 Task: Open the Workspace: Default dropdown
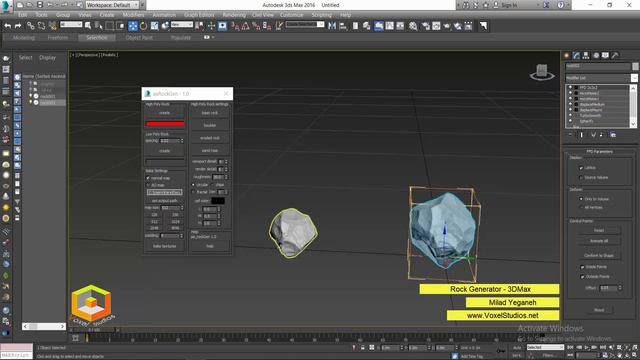point(112,5)
